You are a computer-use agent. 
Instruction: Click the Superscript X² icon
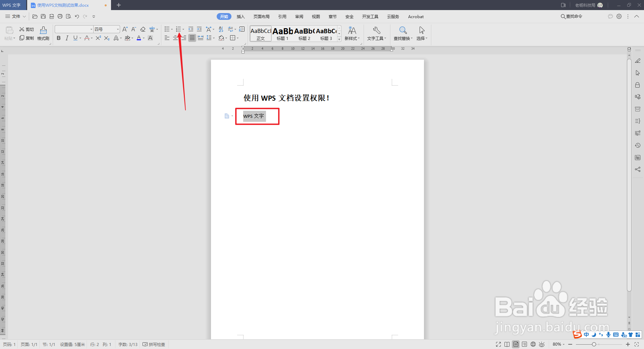coord(98,38)
